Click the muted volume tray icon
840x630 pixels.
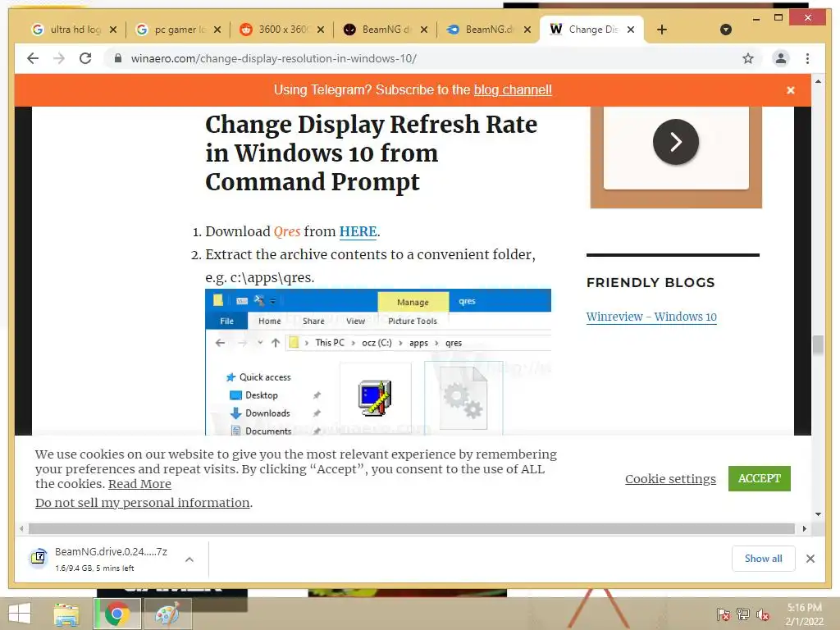tap(762, 614)
